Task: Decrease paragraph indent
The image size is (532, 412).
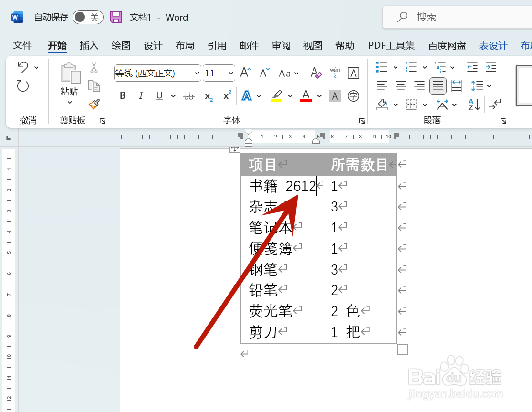Action: click(472, 67)
